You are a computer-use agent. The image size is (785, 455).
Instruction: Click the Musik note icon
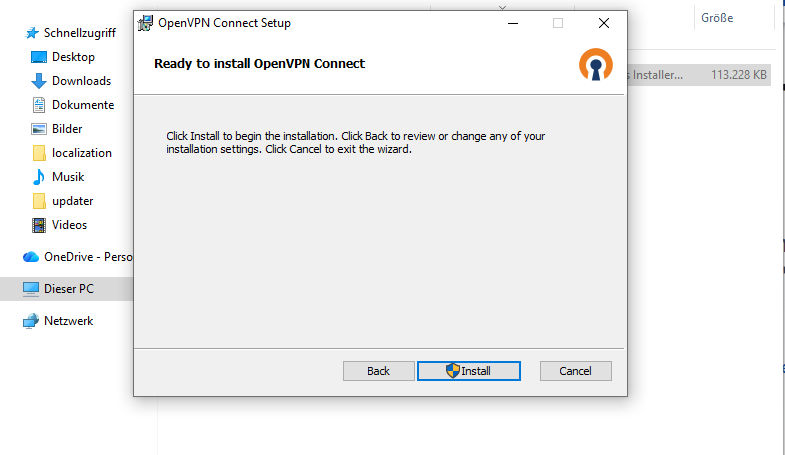coord(40,177)
